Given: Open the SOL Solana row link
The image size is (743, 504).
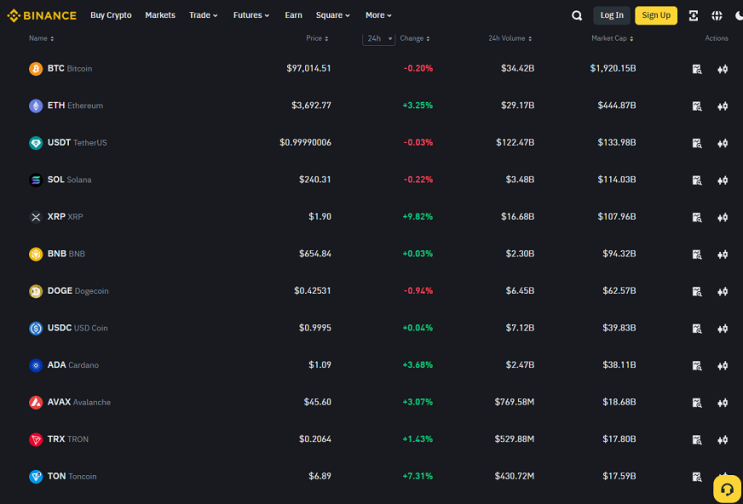Looking at the screenshot, I should tap(60, 180).
